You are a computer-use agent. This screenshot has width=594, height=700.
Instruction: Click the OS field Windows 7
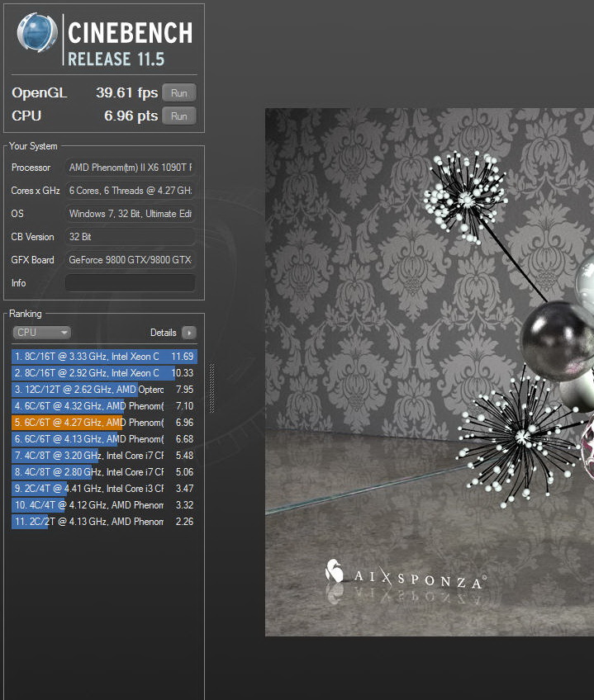pos(130,214)
